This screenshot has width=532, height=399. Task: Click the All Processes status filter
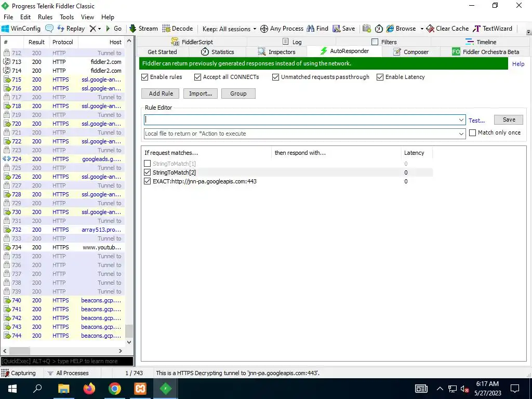[68, 373]
